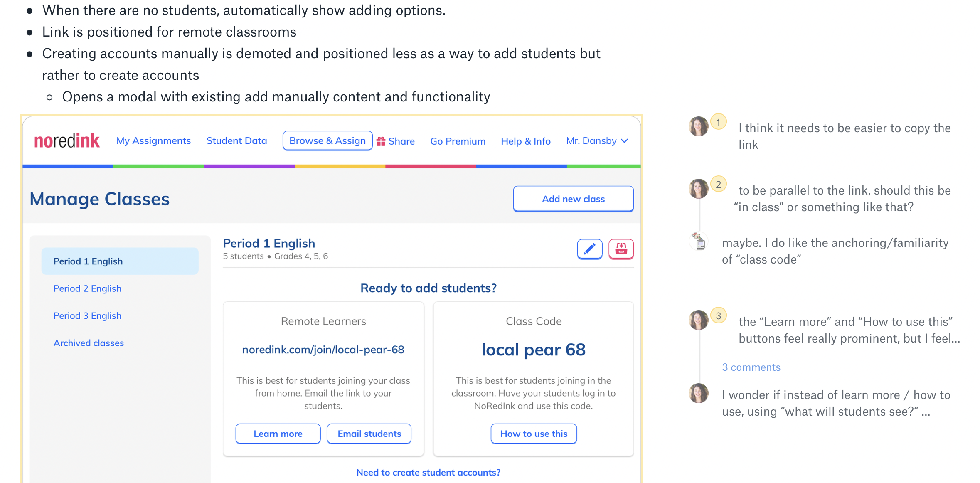Click the gift icon beside Share
Screen dimensions: 980x483
pyautogui.click(x=381, y=141)
